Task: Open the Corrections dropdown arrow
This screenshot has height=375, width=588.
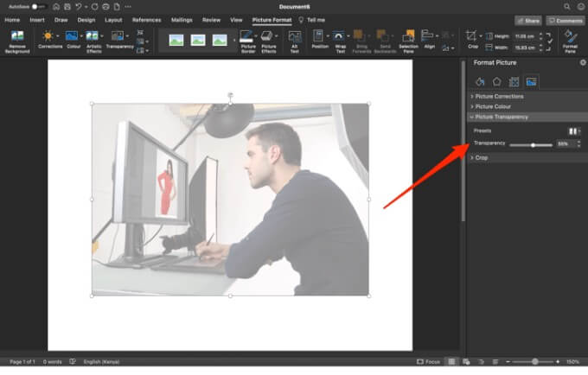Action: 57,36
